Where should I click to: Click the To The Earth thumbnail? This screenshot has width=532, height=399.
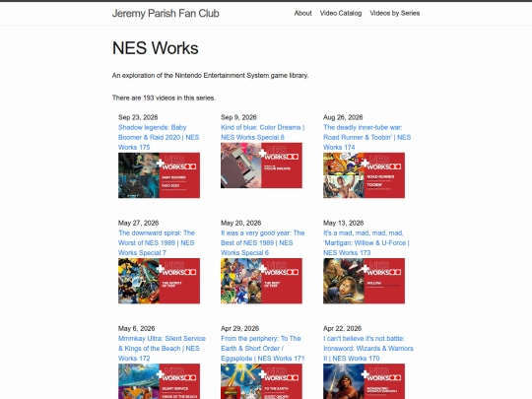coord(262,381)
